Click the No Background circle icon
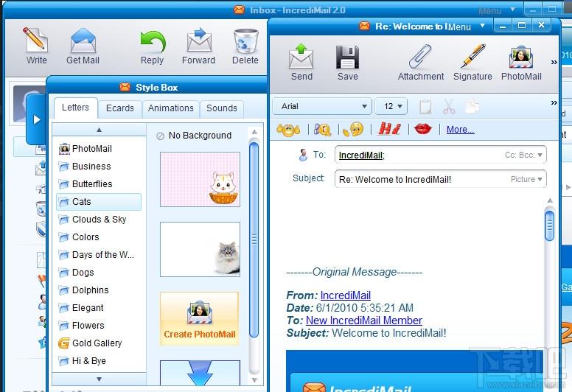Viewport: 572px width, 392px height. pyautogui.click(x=160, y=136)
